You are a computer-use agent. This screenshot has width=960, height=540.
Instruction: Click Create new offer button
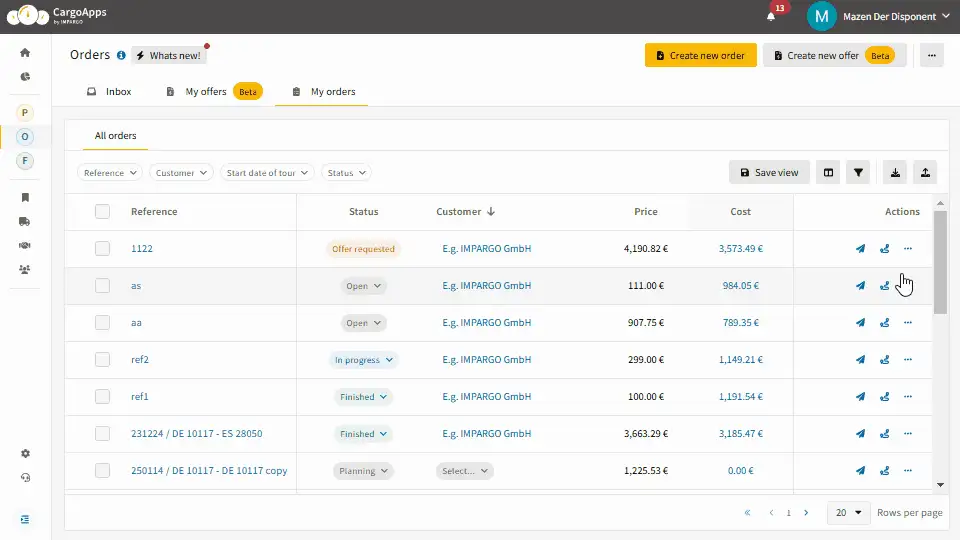tap(834, 55)
